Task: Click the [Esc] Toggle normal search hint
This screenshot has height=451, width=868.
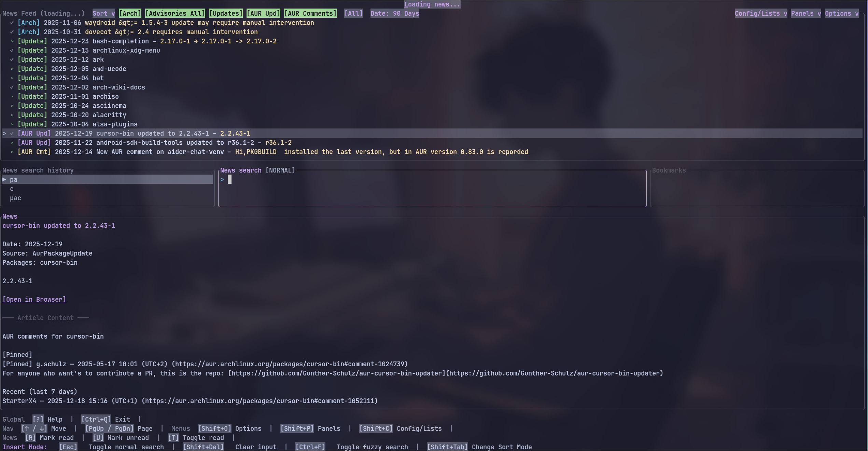Action: pos(111,447)
